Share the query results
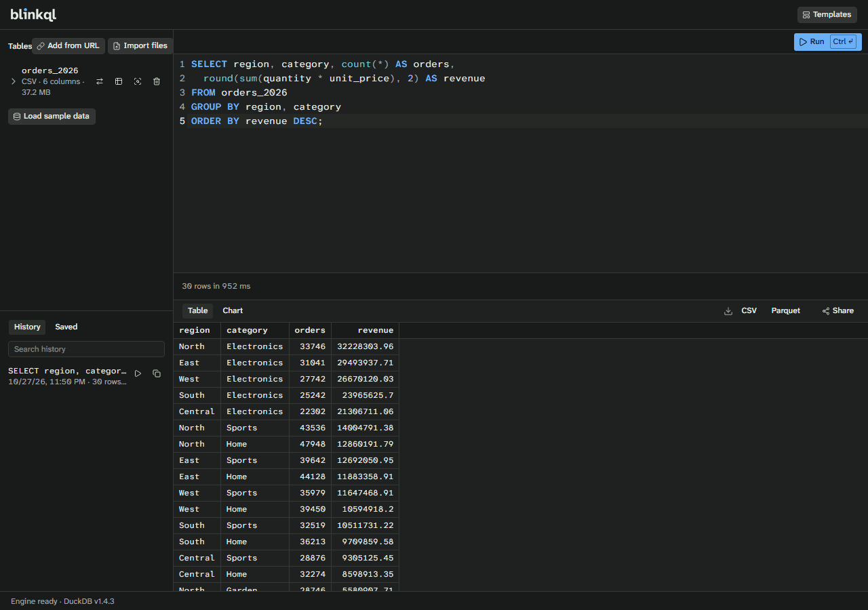The image size is (868, 610). click(x=837, y=311)
